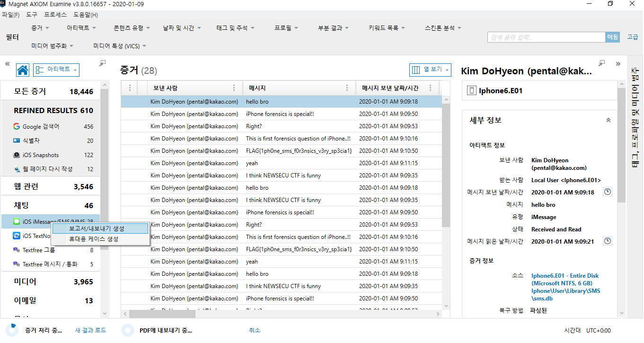Screen dimensions: 644x343
Task: Open 고급 advanced search
Action: (632, 37)
